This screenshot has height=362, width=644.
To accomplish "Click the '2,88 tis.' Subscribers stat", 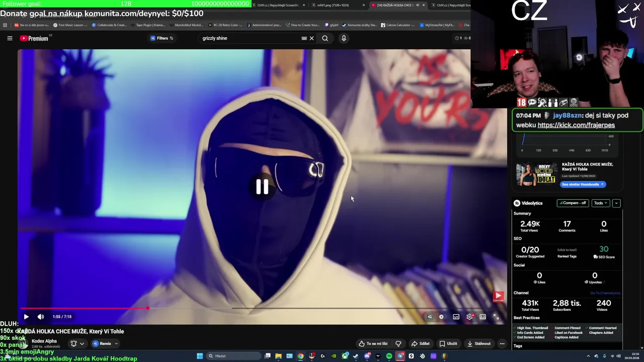I will [x=567, y=303].
